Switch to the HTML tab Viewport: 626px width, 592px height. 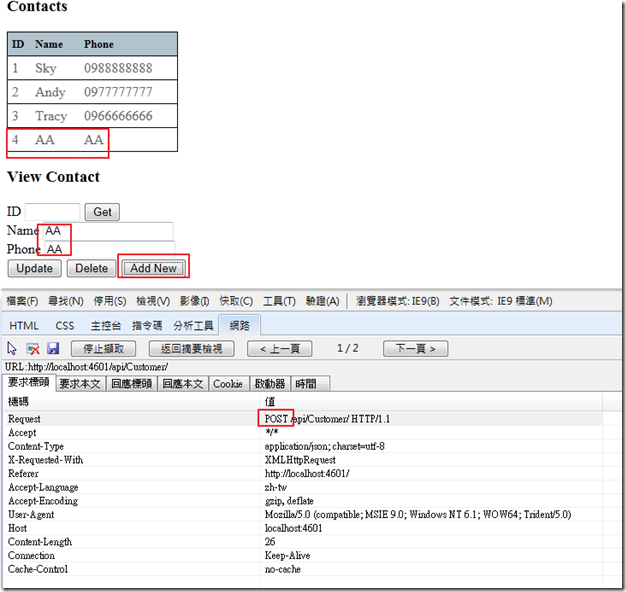pos(24,326)
